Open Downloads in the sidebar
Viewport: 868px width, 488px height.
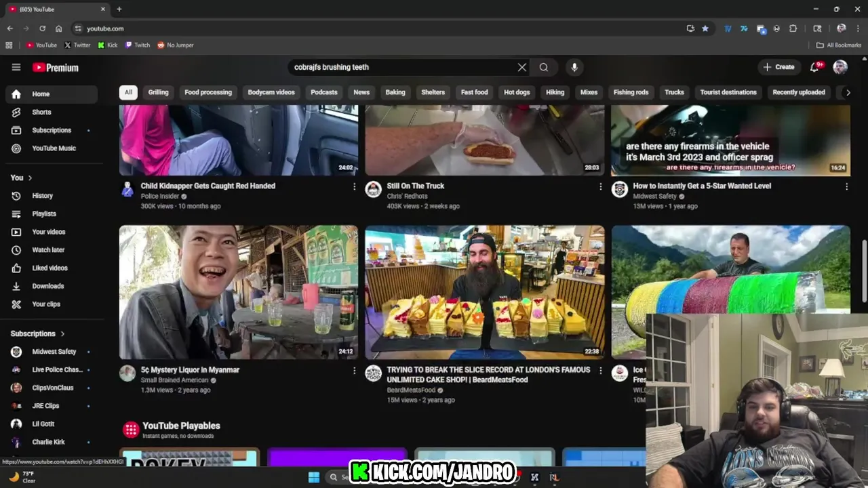point(52,286)
